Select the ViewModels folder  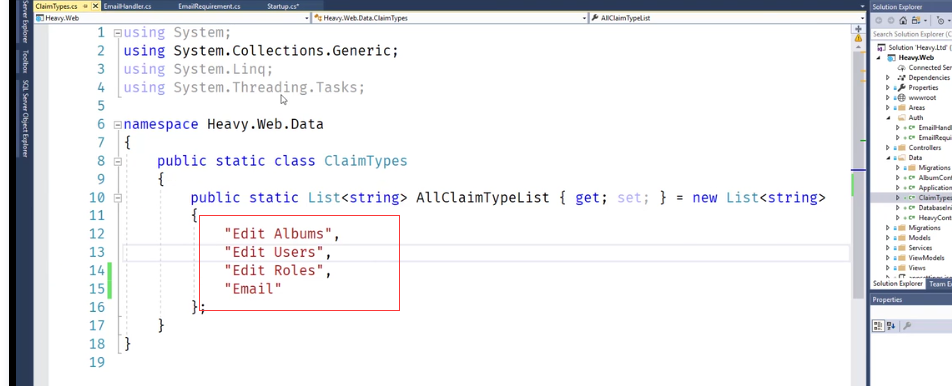click(925, 257)
